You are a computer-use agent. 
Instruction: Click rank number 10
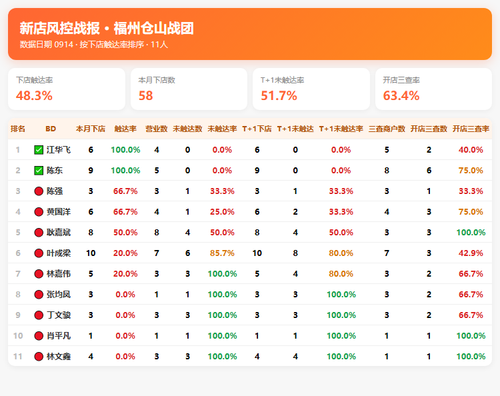pyautogui.click(x=18, y=336)
